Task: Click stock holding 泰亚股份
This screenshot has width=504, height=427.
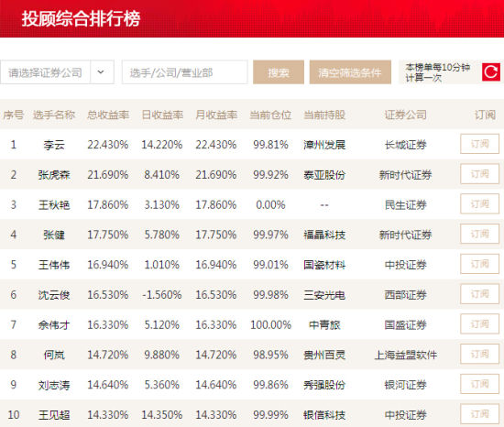Action: pyautogui.click(x=324, y=175)
